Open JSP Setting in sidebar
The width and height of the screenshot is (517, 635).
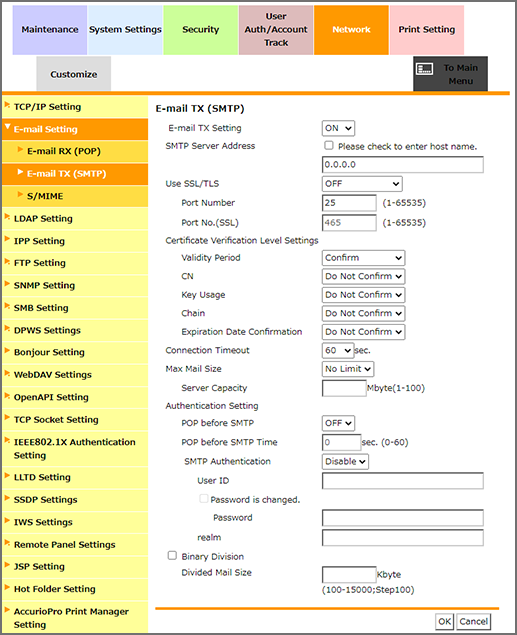[x=75, y=567]
